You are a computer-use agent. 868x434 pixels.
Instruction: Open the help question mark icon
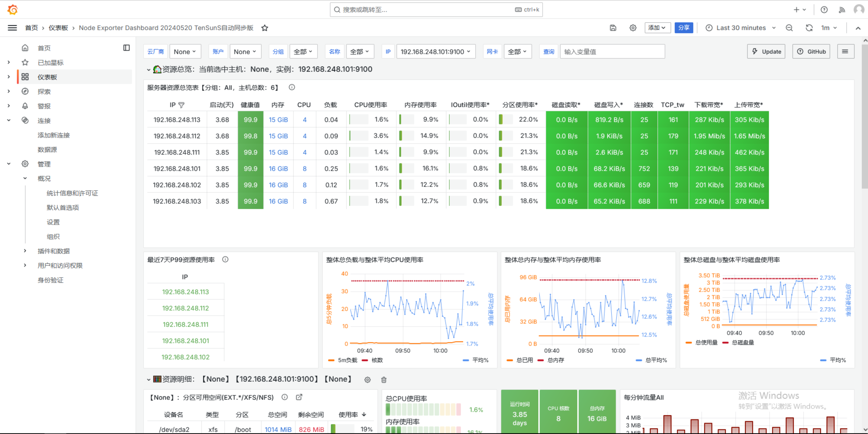click(x=824, y=10)
